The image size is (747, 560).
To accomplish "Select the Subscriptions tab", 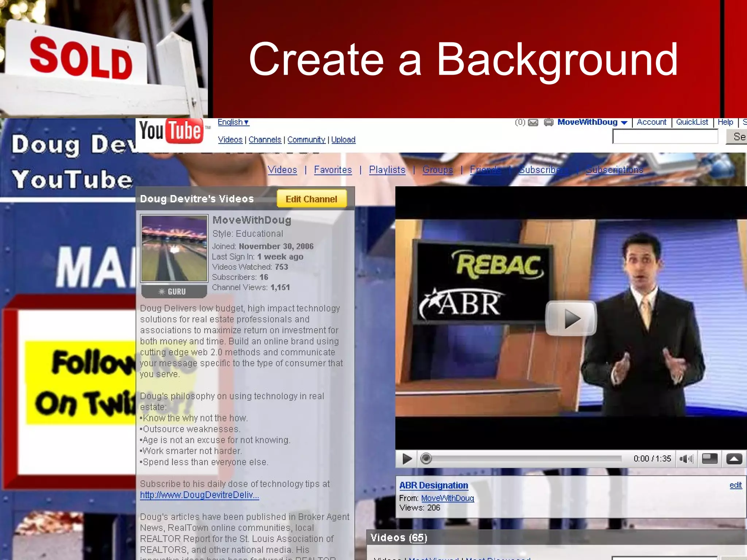I will click(615, 170).
